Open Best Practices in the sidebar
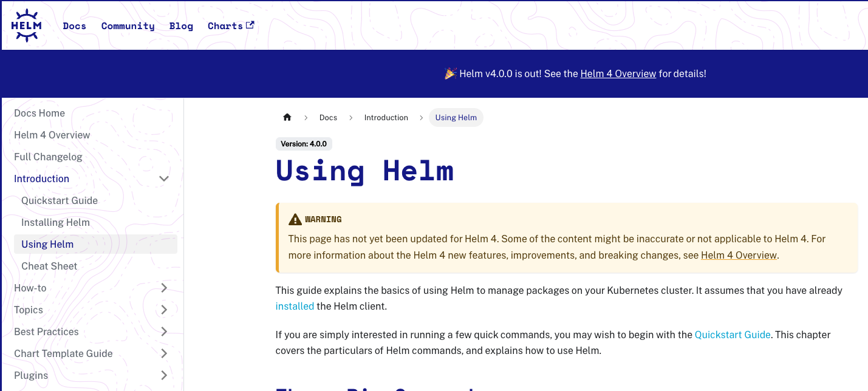 point(47,331)
